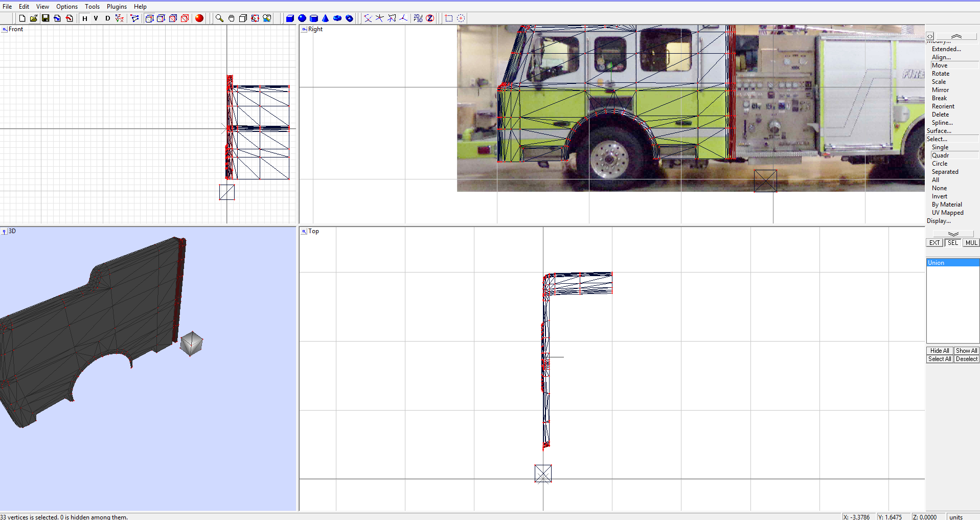This screenshot has width=980, height=520.
Task: Switch to the SEL panel tab
Action: 951,242
